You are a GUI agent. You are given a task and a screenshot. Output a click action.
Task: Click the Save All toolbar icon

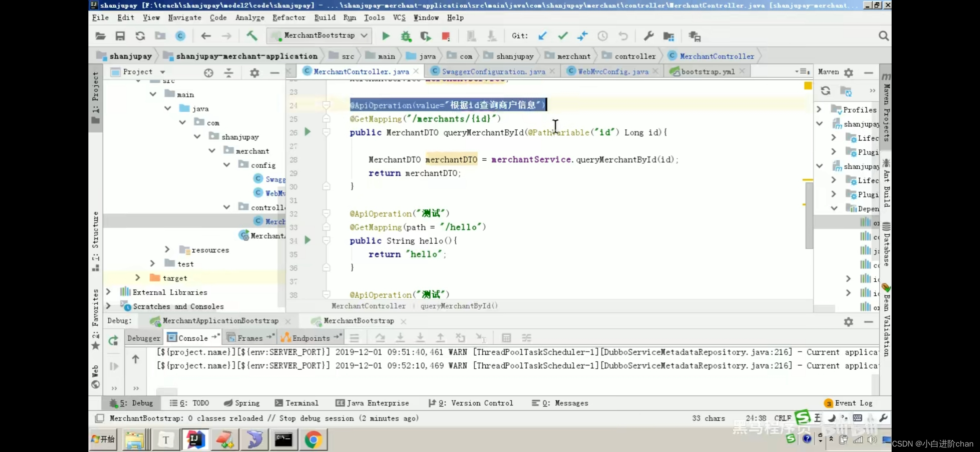click(120, 36)
